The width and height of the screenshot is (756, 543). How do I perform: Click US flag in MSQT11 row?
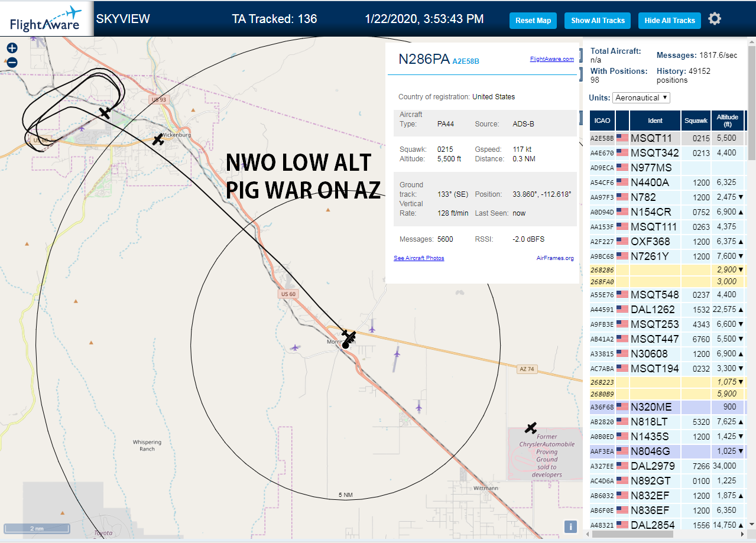[622, 138]
